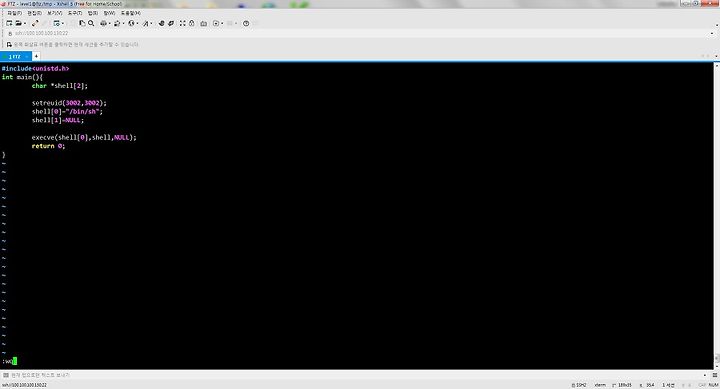The width and height of the screenshot is (720, 389).
Task: Click the 'return 0;' line
Action: click(x=48, y=146)
